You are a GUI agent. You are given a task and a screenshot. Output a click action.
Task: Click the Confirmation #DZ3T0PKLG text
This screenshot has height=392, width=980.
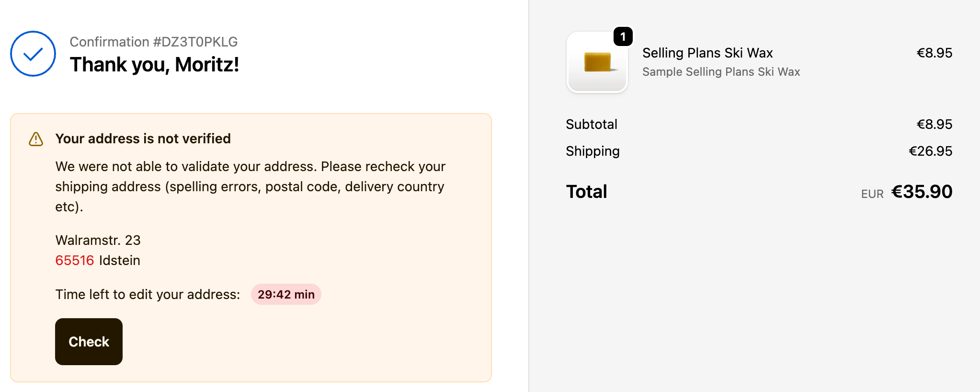tap(154, 42)
